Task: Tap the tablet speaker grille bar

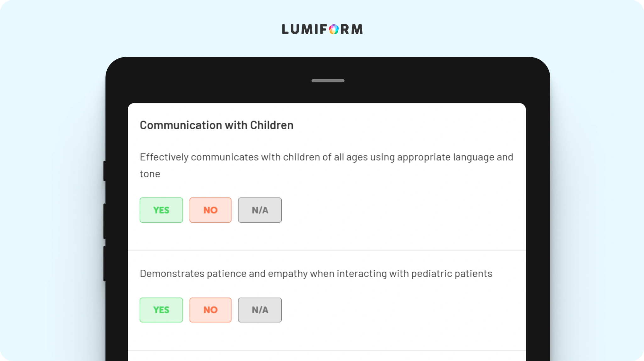Action: point(328,81)
